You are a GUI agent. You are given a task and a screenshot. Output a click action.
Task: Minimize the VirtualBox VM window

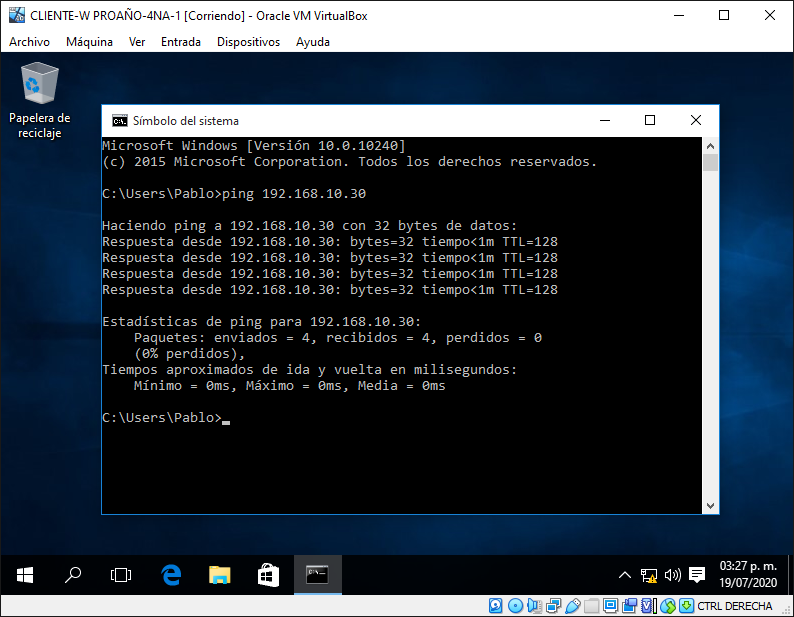click(679, 15)
